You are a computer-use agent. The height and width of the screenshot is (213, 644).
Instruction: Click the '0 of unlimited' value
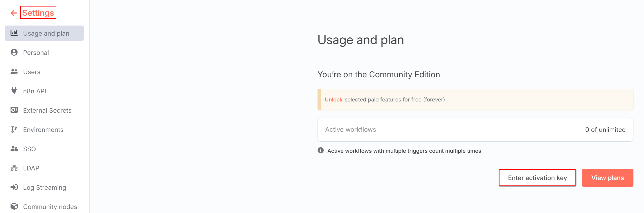click(x=605, y=130)
